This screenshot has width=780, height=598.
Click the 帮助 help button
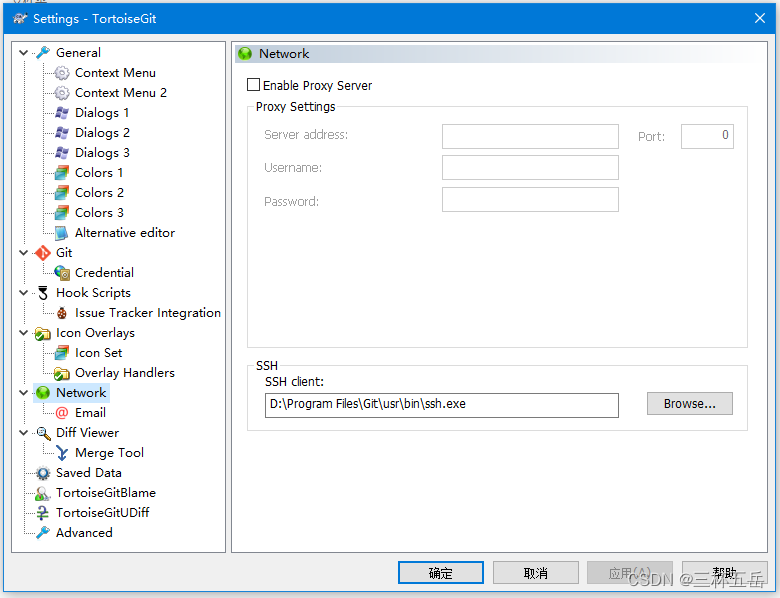tap(724, 573)
